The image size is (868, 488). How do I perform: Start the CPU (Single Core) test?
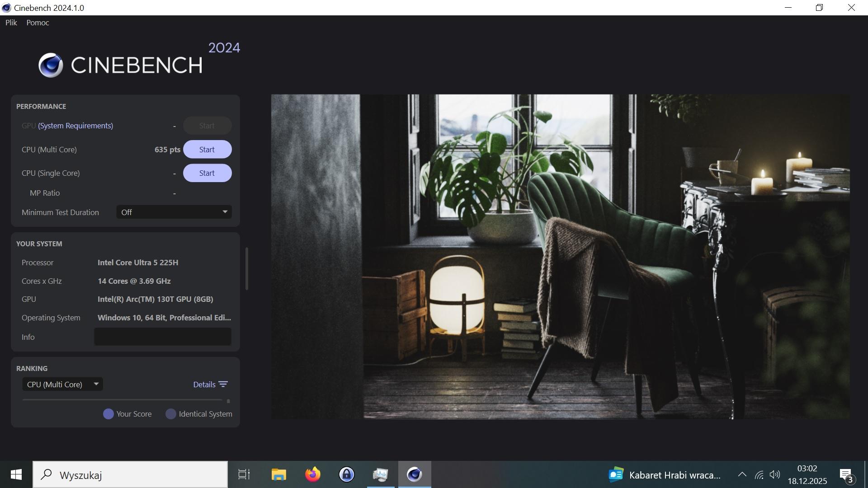click(x=207, y=173)
